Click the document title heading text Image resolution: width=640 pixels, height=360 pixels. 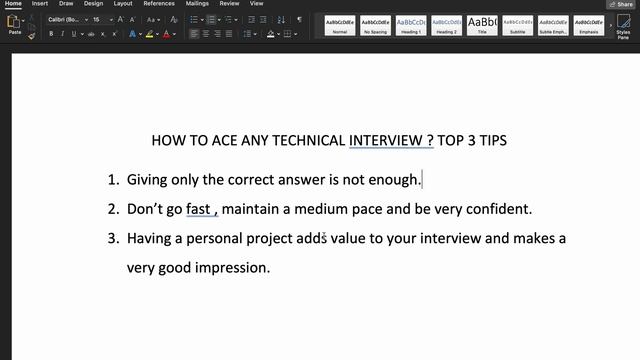[x=329, y=140]
